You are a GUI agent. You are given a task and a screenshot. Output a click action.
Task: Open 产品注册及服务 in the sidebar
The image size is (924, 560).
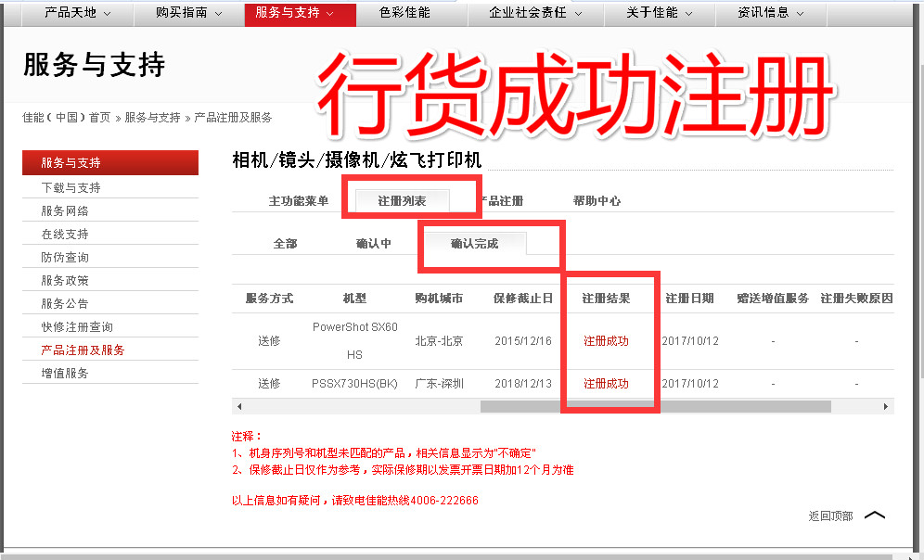point(83,350)
